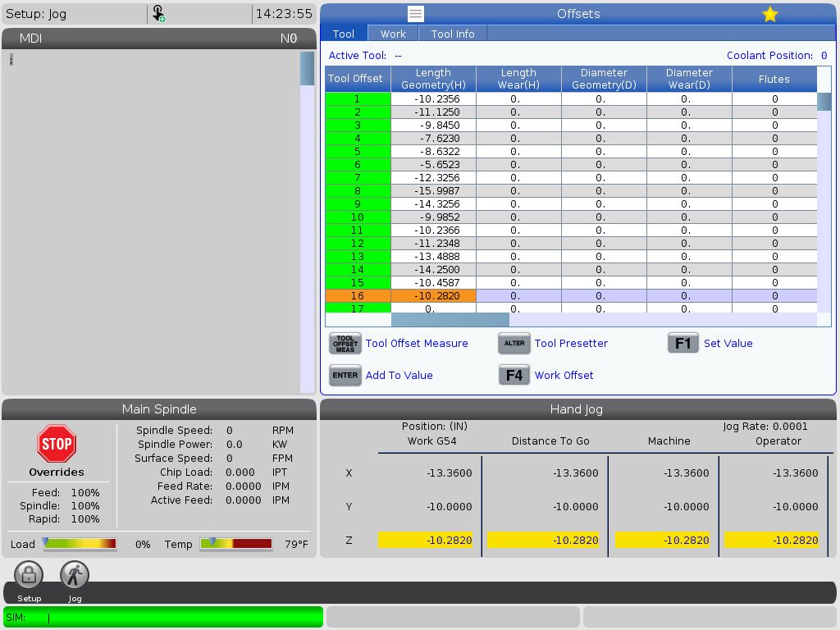Click the Length Geometry(H) column header

click(433, 79)
